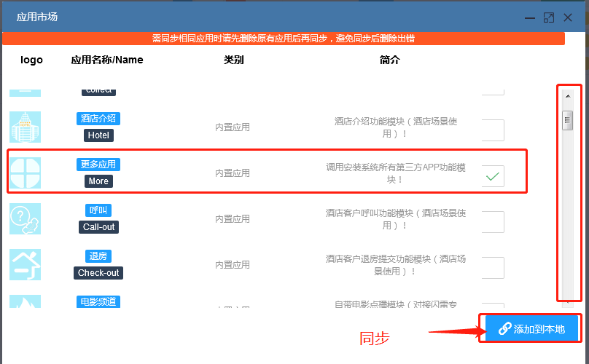Click the 酒店介绍 blue label
The image size is (589, 364).
98,119
